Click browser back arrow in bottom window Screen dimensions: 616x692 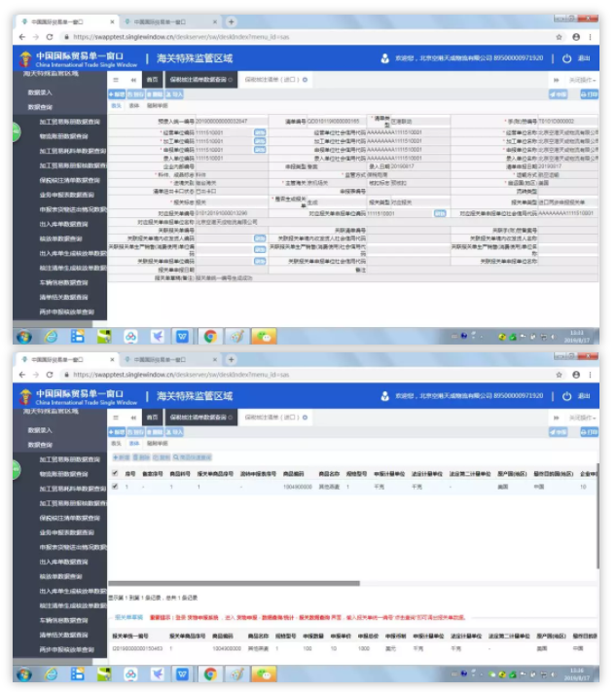pyautogui.click(x=22, y=375)
